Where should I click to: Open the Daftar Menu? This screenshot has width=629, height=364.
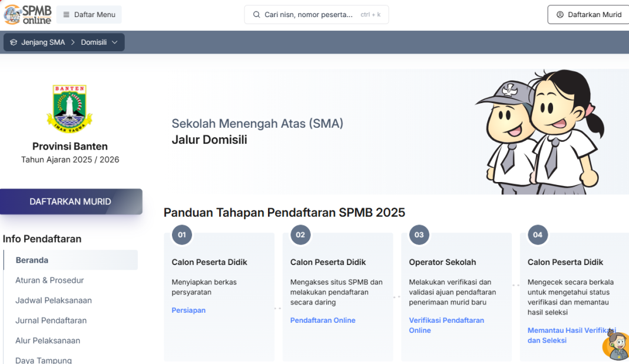tap(88, 14)
